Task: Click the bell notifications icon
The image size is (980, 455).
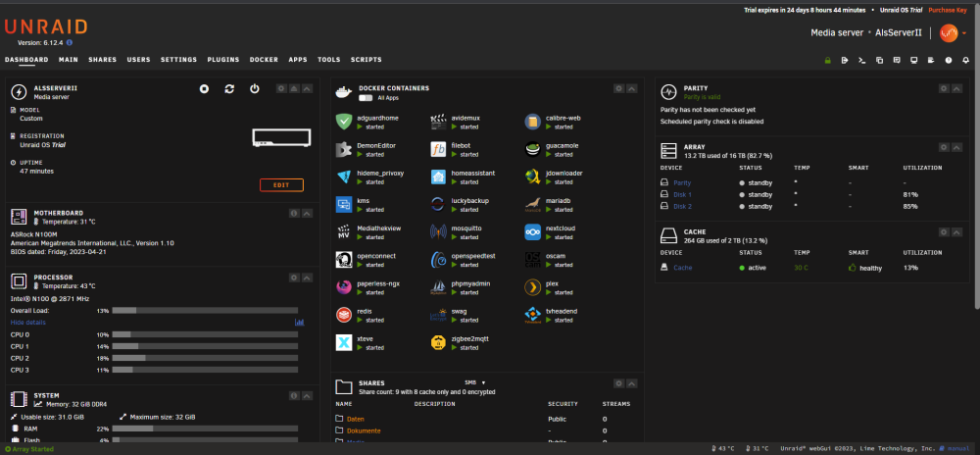Action: (x=965, y=61)
